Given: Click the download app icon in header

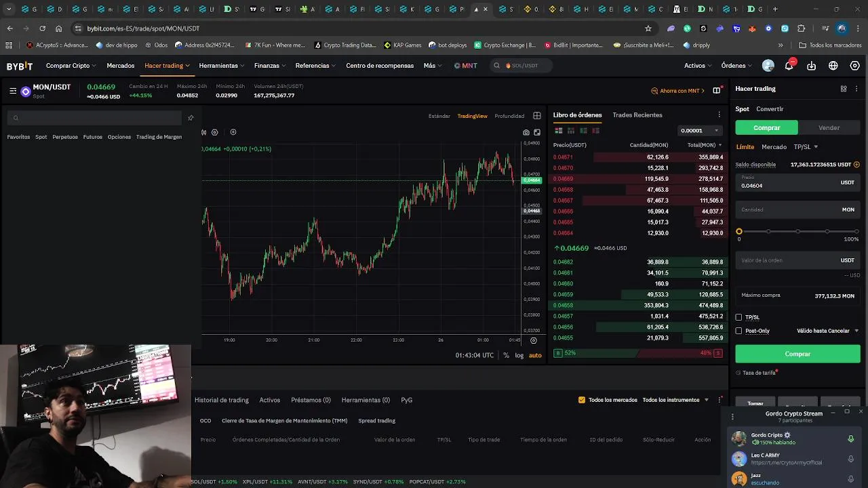Looking at the screenshot, I should (812, 66).
